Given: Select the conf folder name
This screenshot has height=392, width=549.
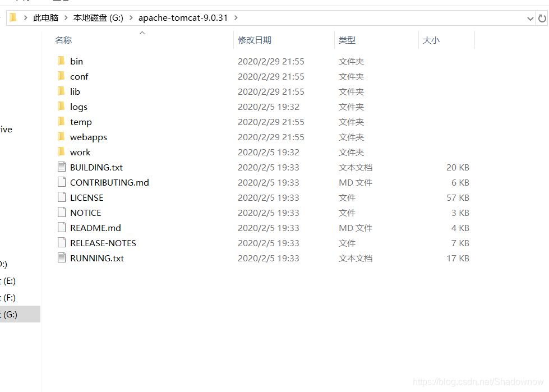Looking at the screenshot, I should coord(79,76).
